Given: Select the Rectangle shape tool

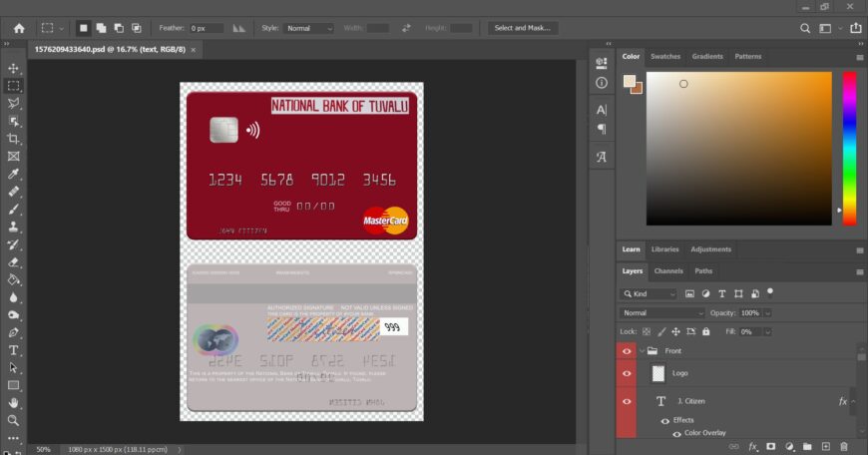Looking at the screenshot, I should point(13,385).
